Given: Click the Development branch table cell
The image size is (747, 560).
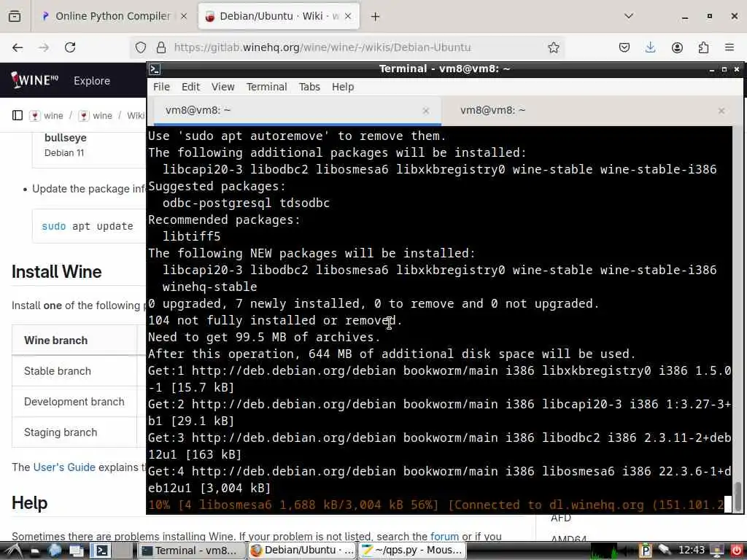Looking at the screenshot, I should [74, 402].
